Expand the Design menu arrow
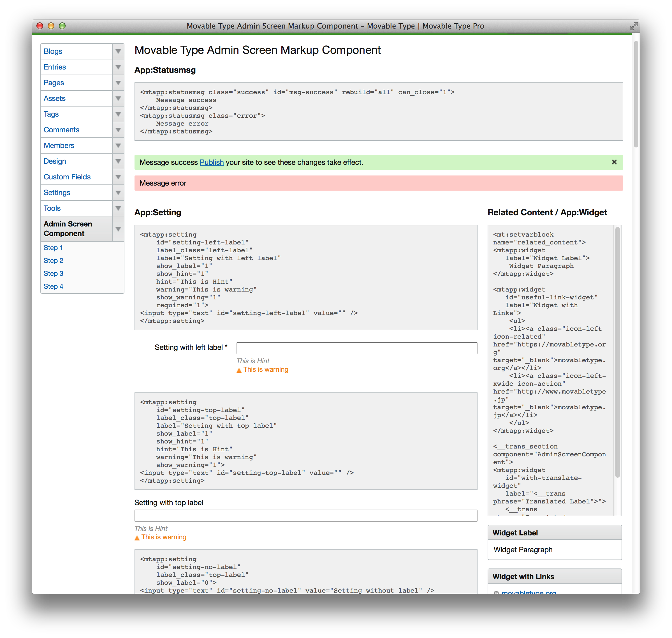The height and width of the screenshot is (638, 672). [118, 161]
